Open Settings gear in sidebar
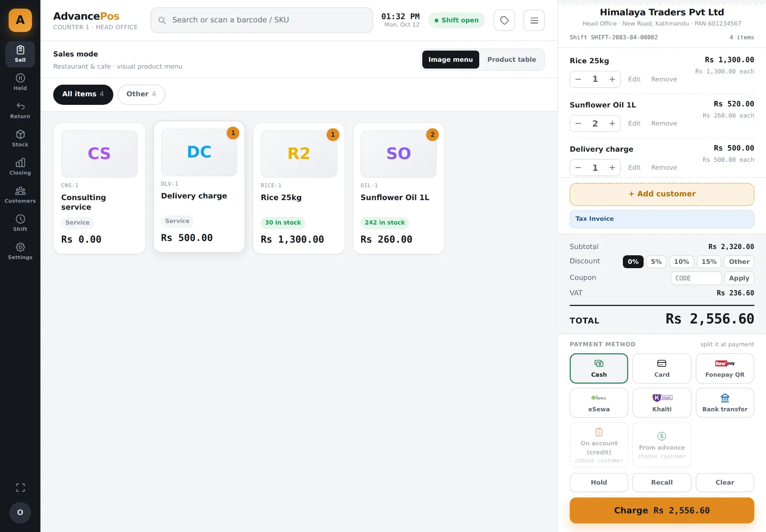This screenshot has height=532, width=766. (20, 251)
